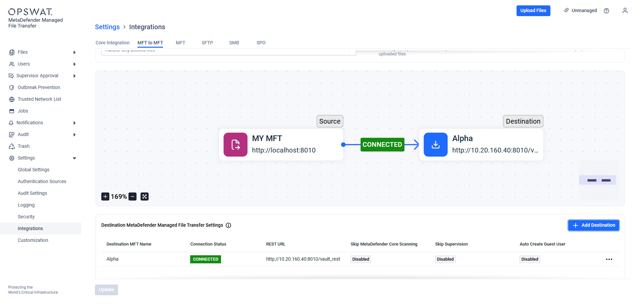Click the Trash recycle icon

tap(12, 146)
